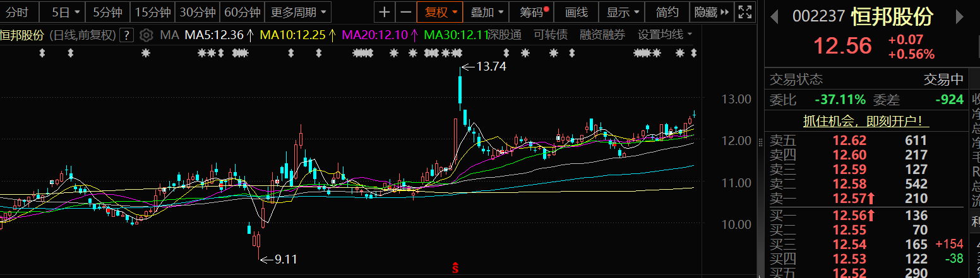Screen dimensions: 980x278
Task: Select 卖五 price 12.62
Action: pyautogui.click(x=849, y=141)
